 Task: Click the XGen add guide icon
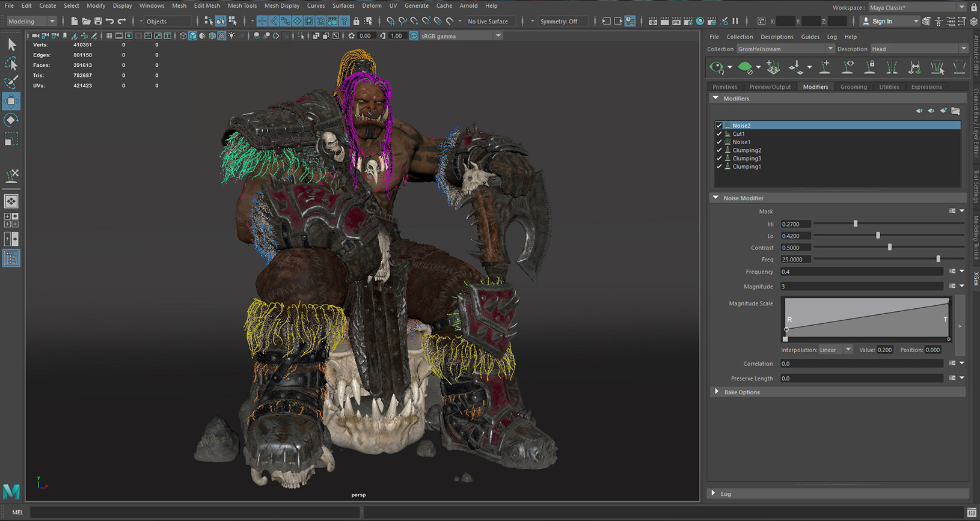tap(825, 67)
